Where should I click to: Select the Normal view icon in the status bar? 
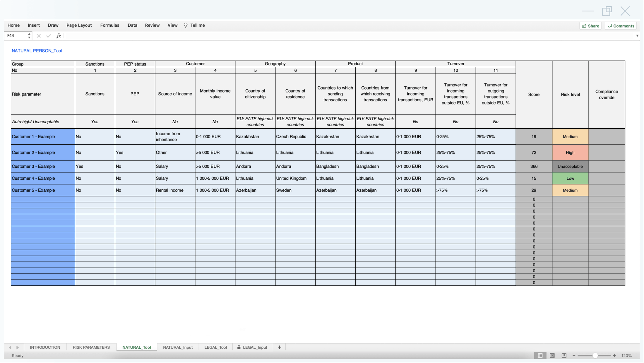[540, 355]
